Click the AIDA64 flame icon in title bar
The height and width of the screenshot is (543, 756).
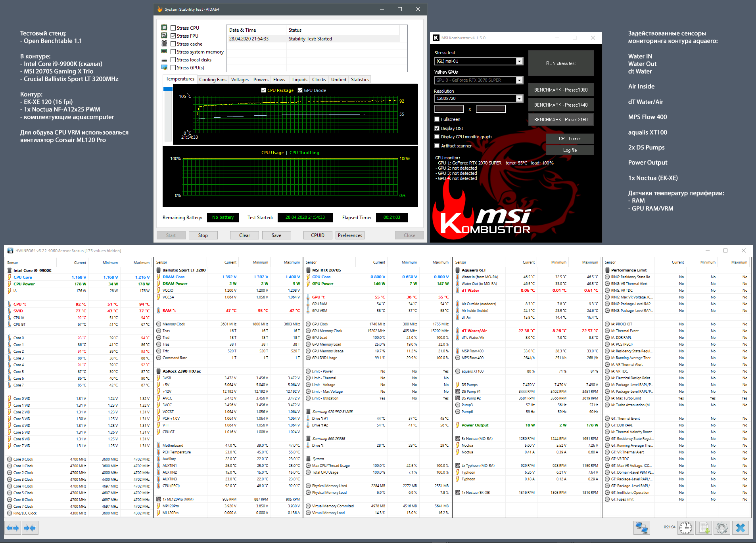pyautogui.click(x=160, y=9)
